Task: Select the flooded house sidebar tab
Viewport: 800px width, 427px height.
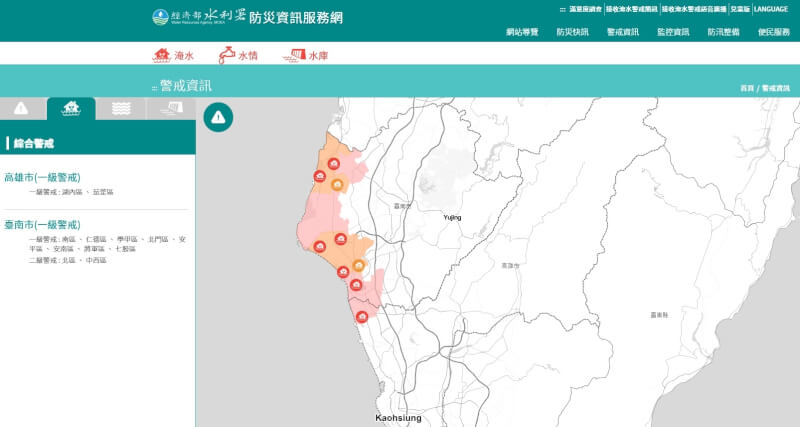Action: coord(71,109)
